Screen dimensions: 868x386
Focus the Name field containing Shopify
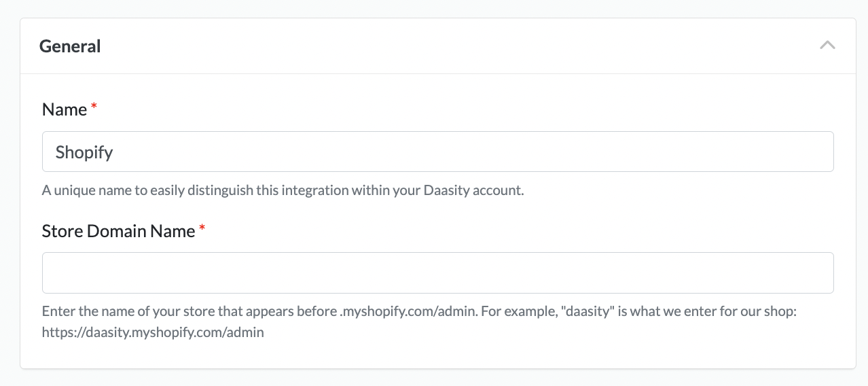click(x=437, y=152)
